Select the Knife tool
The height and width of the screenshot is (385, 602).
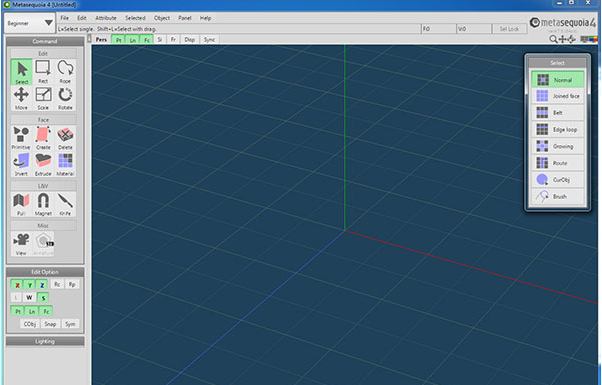(x=65, y=204)
